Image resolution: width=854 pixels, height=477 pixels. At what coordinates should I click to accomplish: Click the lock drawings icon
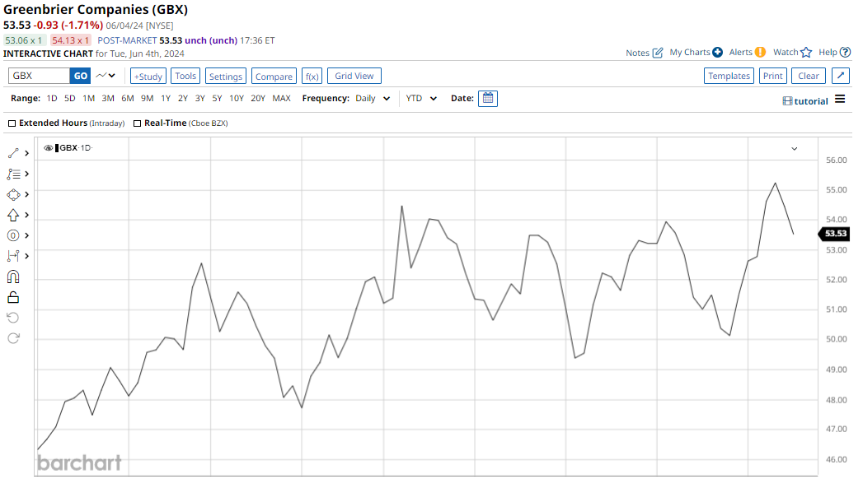tap(13, 297)
